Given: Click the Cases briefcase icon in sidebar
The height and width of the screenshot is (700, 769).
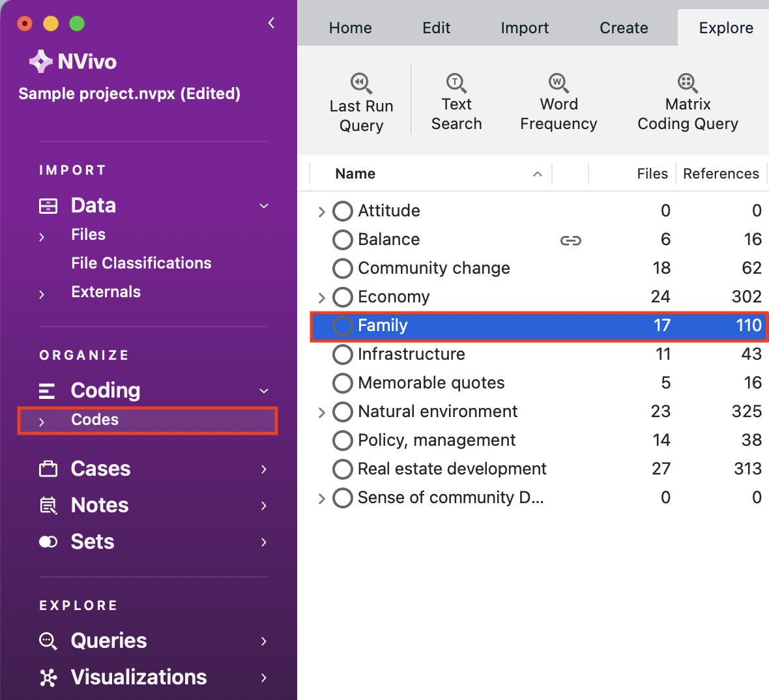Looking at the screenshot, I should (48, 469).
